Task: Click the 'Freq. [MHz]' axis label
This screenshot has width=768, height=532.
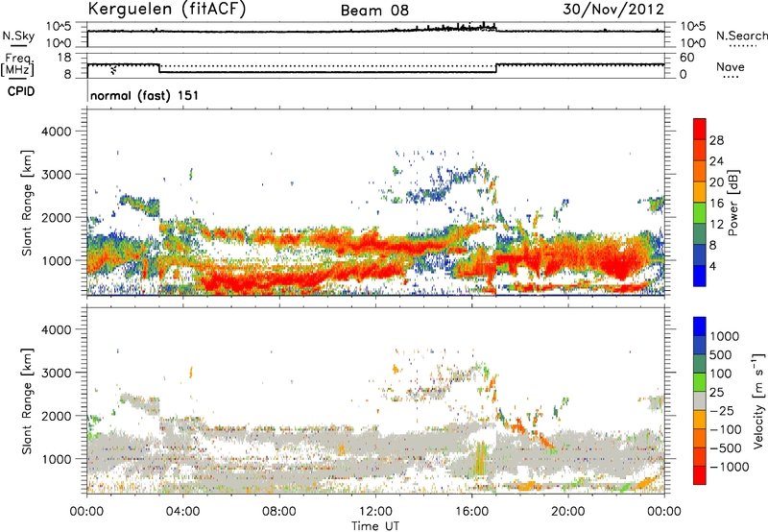Action: click(x=17, y=64)
